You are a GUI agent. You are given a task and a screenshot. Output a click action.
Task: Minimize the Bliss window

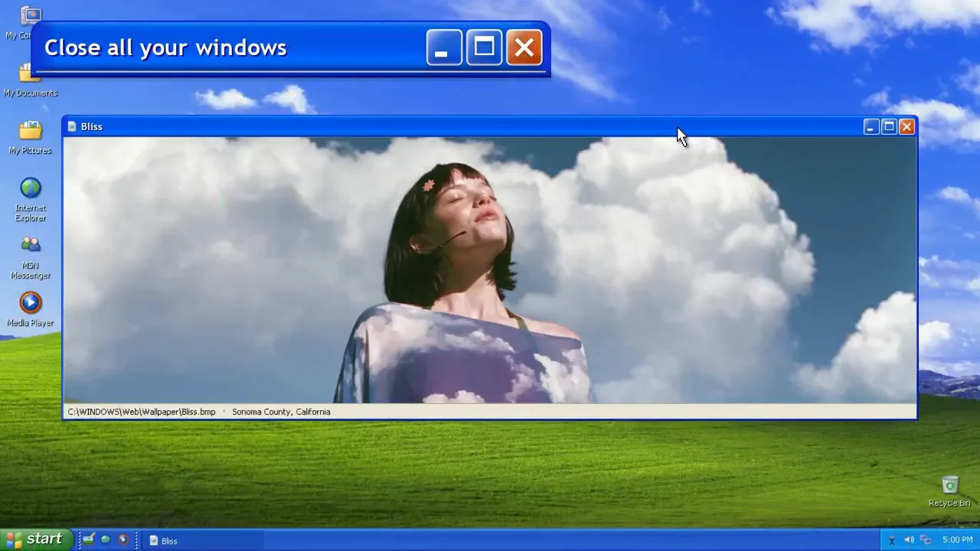[871, 127]
